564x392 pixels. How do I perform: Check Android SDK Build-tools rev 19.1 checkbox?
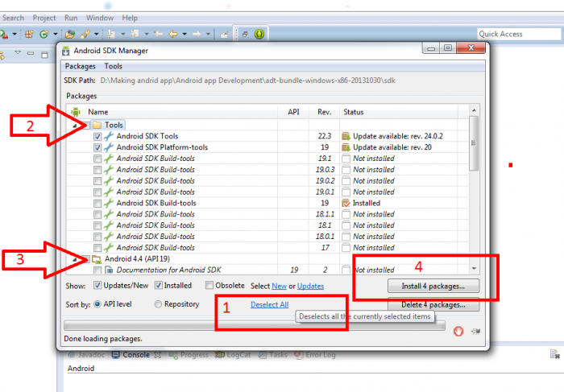[x=97, y=159]
